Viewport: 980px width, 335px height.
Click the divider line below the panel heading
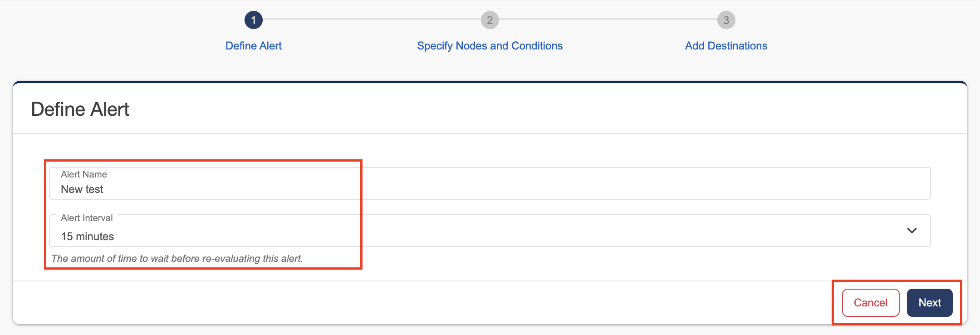[490, 133]
